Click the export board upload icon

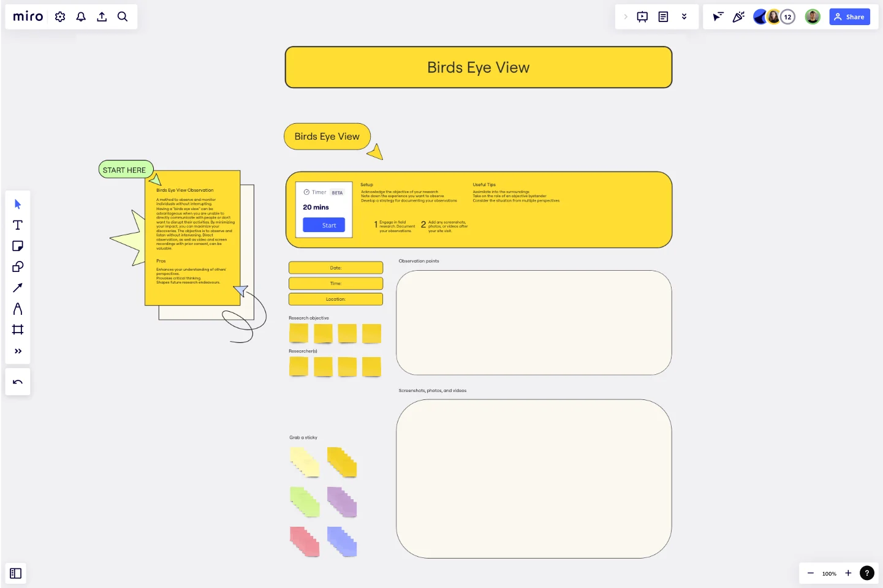pyautogui.click(x=102, y=17)
